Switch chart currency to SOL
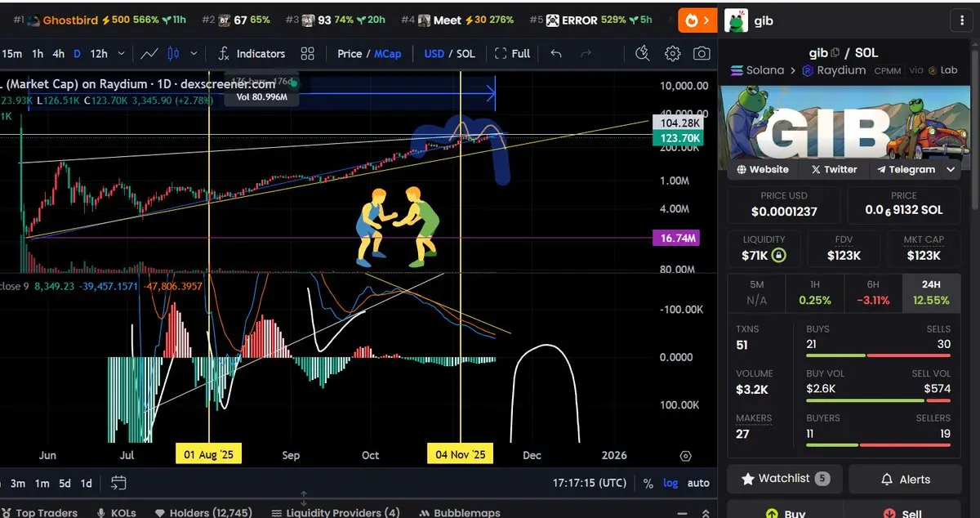Screen dimensions: 980x518 [465, 54]
